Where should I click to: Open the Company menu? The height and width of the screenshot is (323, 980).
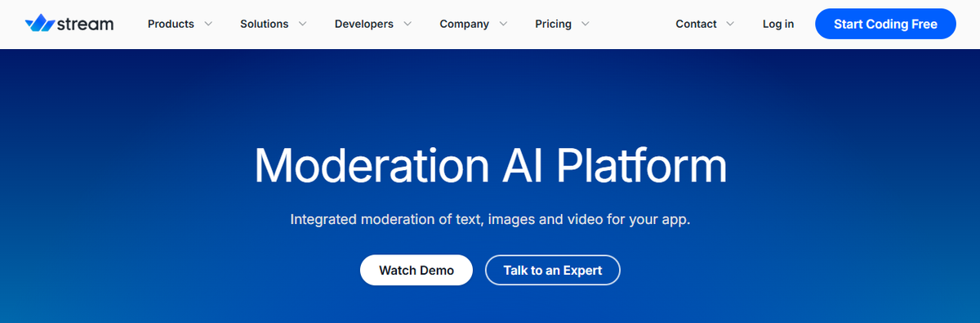coord(464,24)
